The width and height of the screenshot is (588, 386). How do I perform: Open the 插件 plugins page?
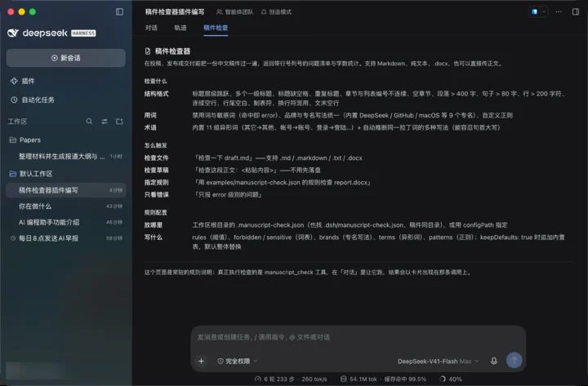[23, 81]
